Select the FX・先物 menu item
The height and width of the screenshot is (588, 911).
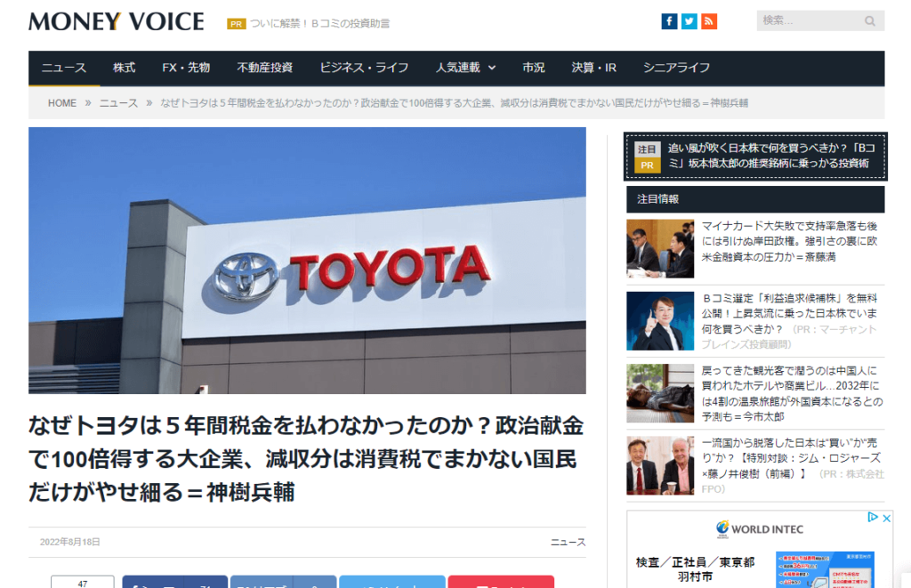click(x=186, y=68)
